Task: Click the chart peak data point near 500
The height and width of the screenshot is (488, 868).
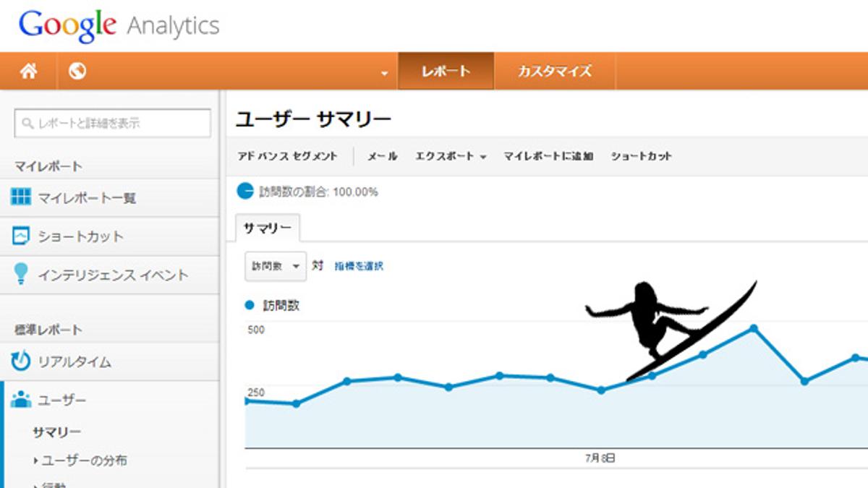Action: [x=754, y=328]
